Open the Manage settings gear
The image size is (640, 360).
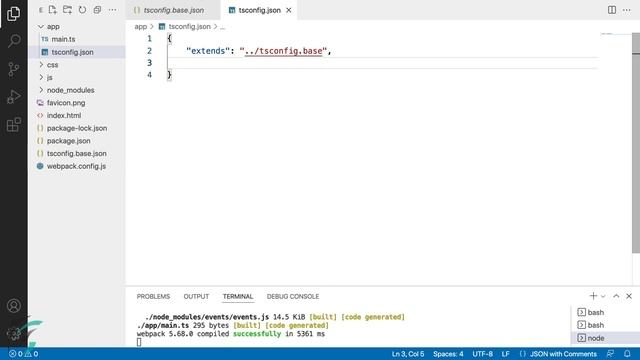(x=13, y=333)
